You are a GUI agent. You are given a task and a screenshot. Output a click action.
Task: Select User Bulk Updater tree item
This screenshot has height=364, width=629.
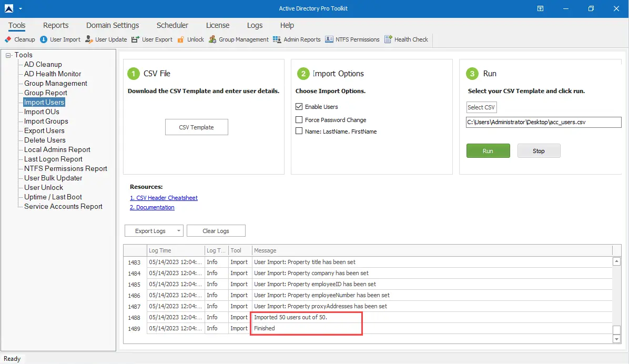(53, 178)
